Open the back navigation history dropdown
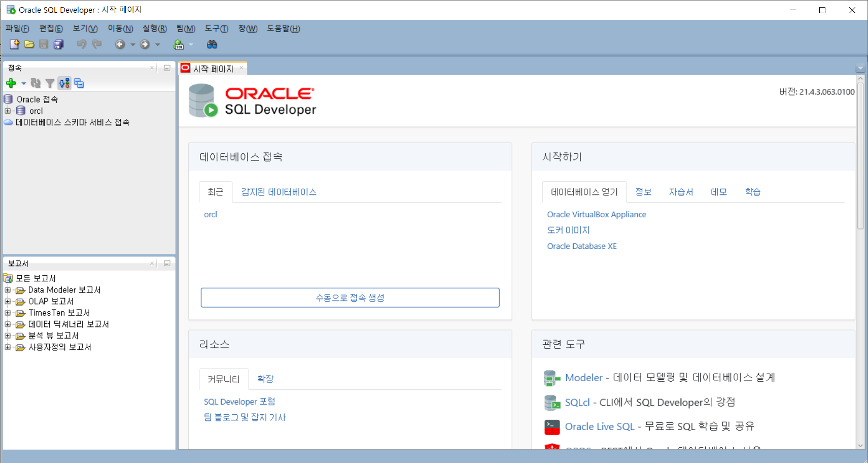 [133, 44]
